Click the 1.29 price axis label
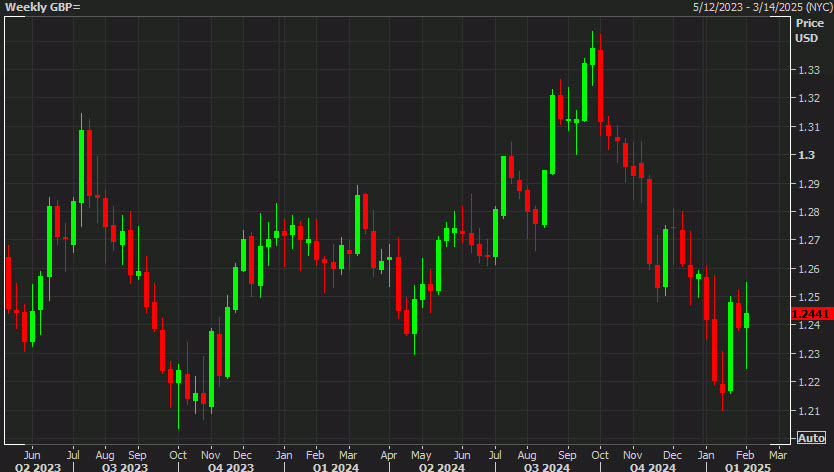Image resolution: width=834 pixels, height=472 pixels. pyautogui.click(x=809, y=184)
